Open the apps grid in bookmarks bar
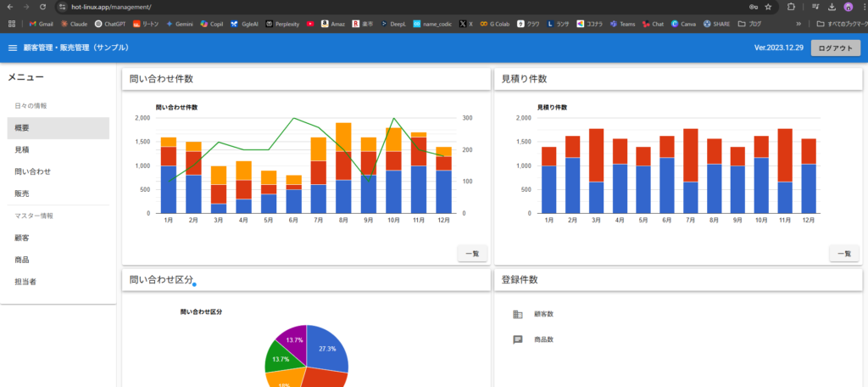 click(x=12, y=24)
